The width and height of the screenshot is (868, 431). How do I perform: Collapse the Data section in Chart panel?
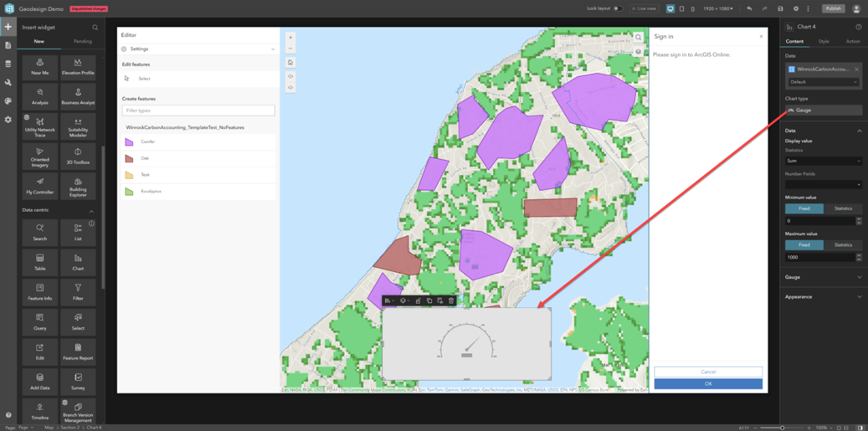860,131
